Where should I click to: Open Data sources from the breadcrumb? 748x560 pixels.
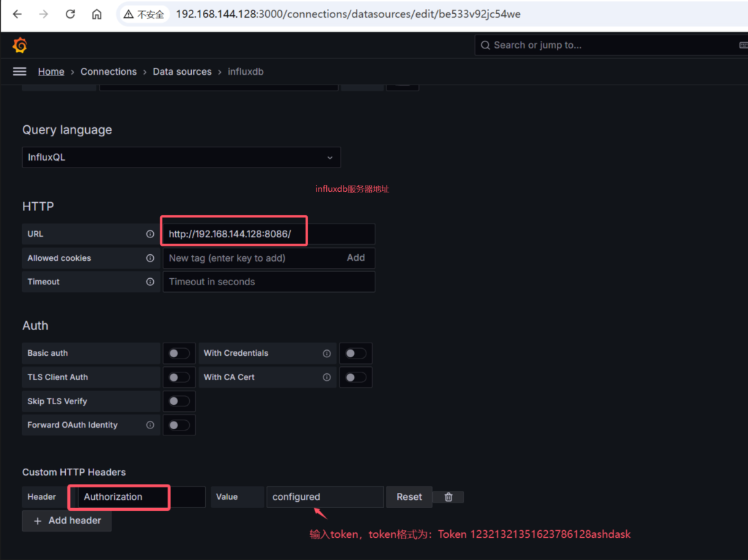coord(182,71)
